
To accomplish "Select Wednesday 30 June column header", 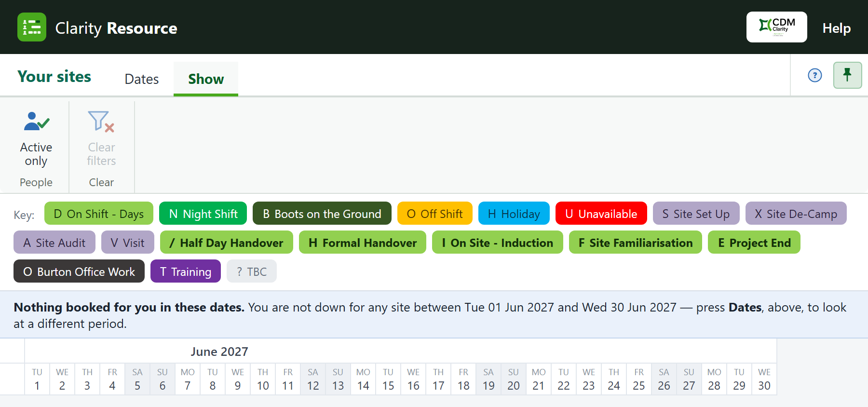I will point(764,379).
